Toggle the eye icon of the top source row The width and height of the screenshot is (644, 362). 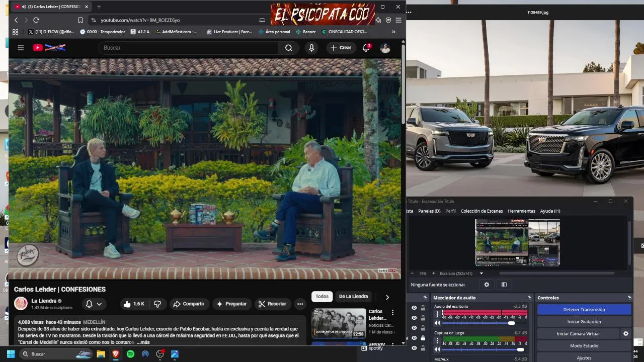[414, 308]
